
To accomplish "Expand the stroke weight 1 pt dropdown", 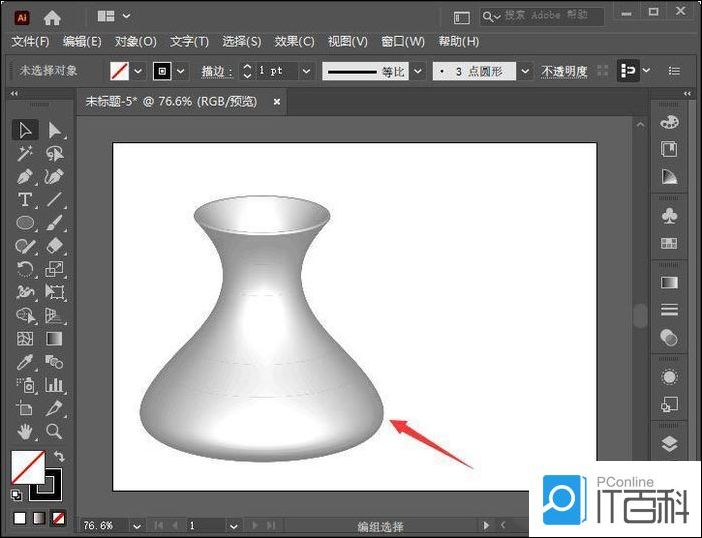I will (x=306, y=72).
